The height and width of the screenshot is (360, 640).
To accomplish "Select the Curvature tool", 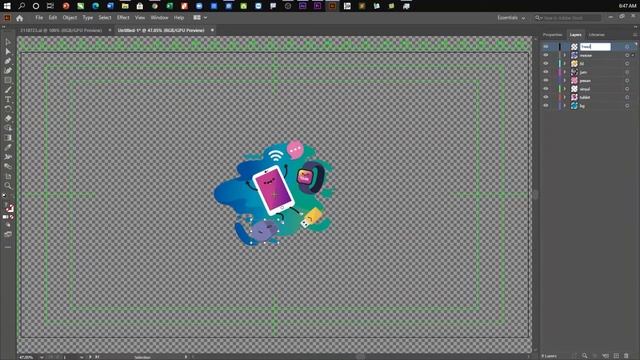I will tap(8, 71).
